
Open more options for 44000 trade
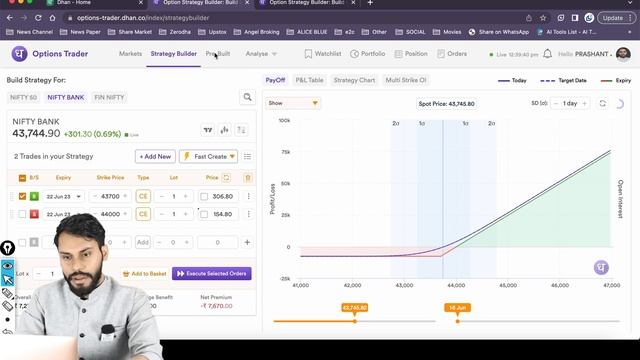[249, 214]
